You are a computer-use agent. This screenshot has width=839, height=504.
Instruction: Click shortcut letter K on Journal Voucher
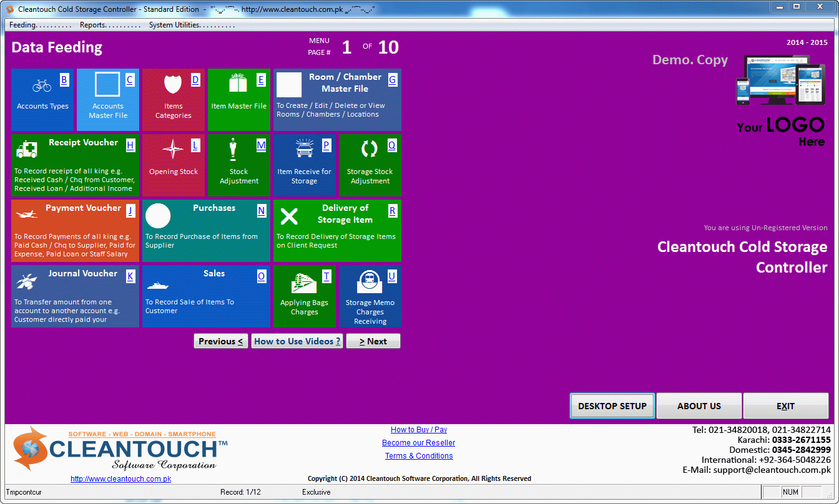tap(130, 276)
